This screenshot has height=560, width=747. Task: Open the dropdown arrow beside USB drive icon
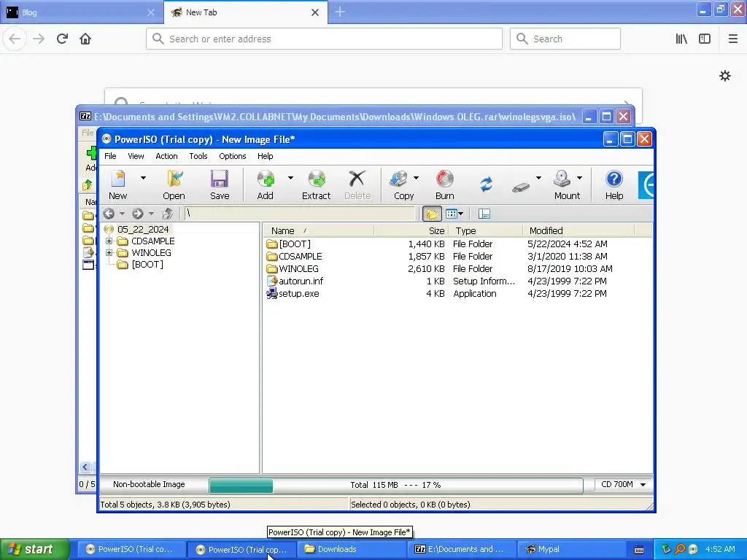[539, 178]
